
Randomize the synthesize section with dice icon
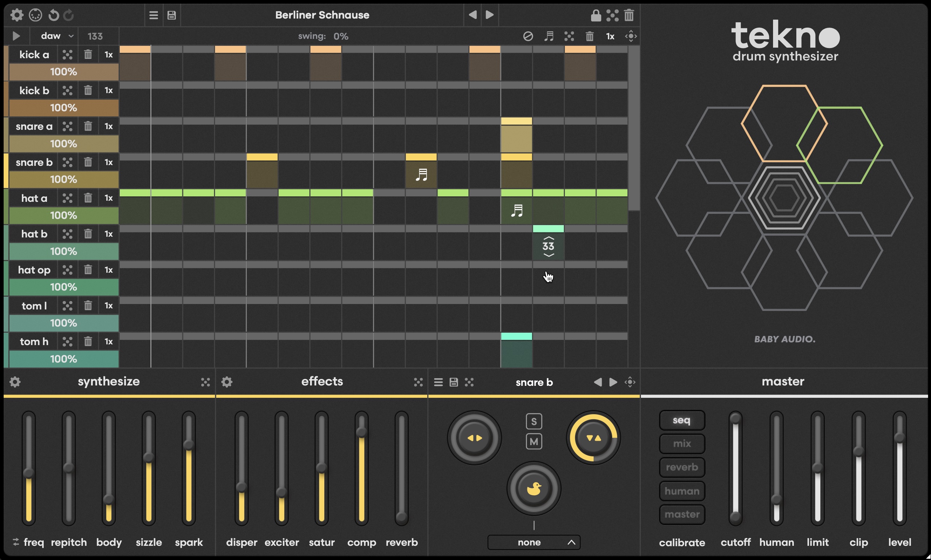point(205,382)
